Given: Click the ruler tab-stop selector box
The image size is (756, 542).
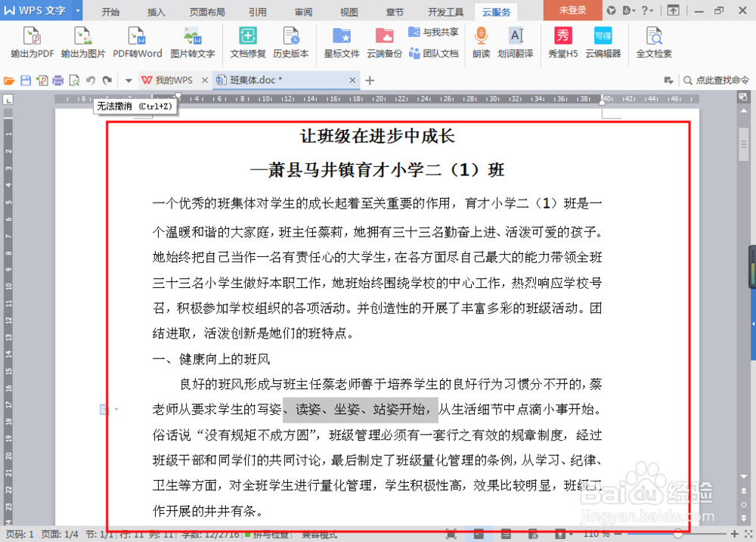Looking at the screenshot, I should coord(8,100).
